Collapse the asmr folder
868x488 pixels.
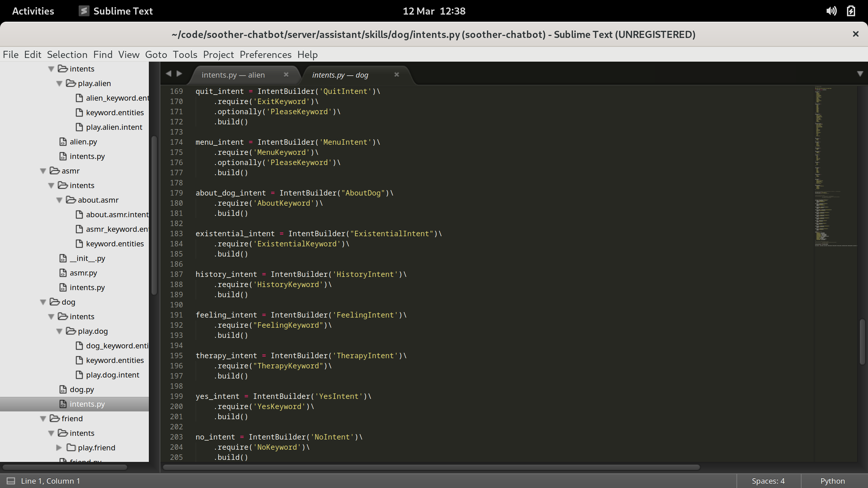(43, 171)
